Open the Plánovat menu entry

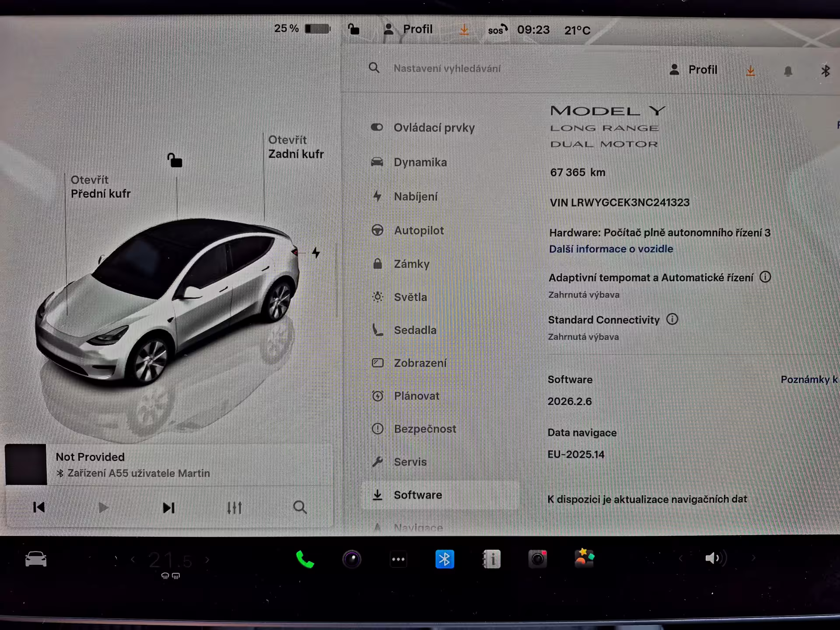click(405, 396)
